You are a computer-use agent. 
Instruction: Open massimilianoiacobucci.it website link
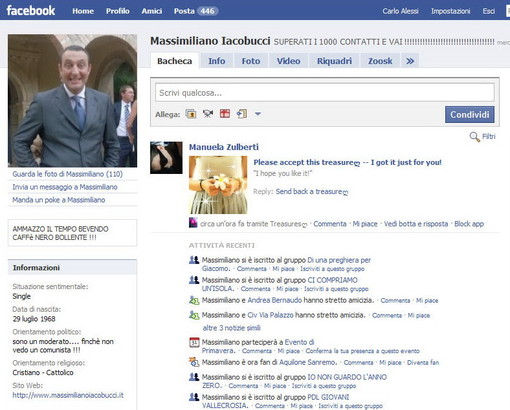coord(68,395)
